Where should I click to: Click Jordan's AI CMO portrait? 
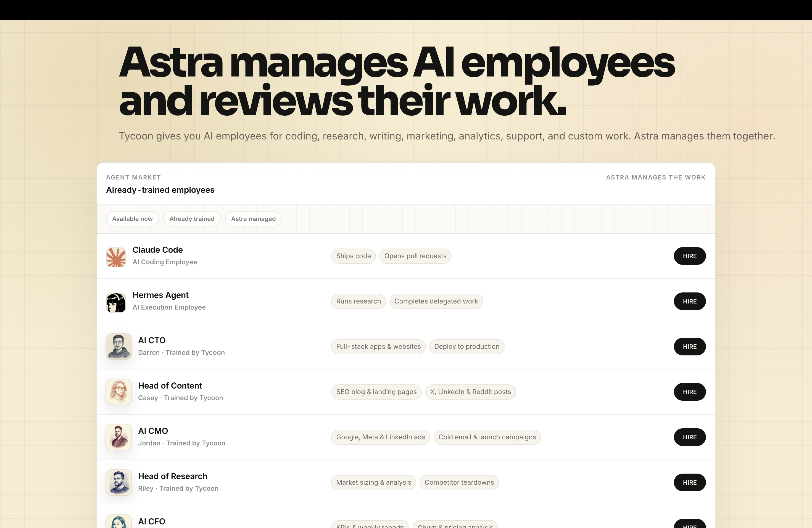(x=119, y=437)
